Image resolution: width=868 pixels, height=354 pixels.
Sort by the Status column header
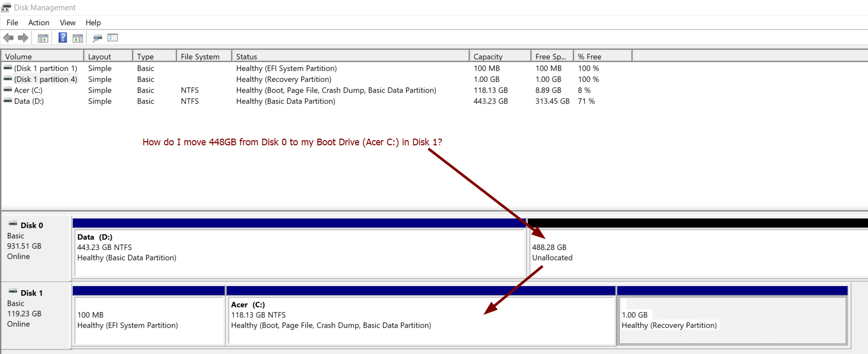point(351,56)
